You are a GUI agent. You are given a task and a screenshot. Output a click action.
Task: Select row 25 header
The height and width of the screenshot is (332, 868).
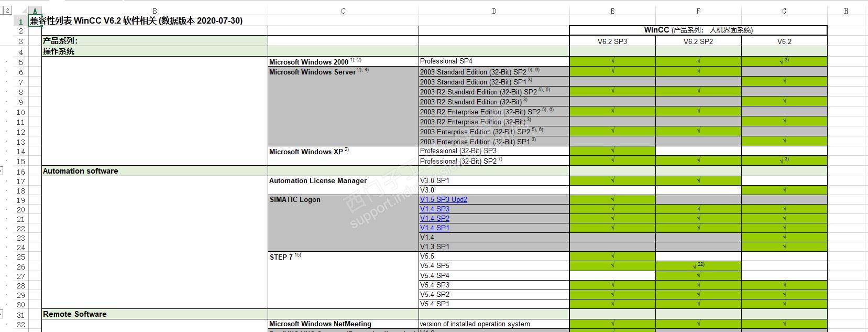[x=21, y=257]
